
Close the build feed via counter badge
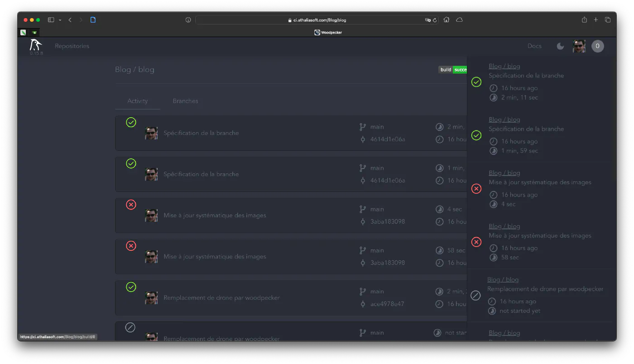[597, 46]
